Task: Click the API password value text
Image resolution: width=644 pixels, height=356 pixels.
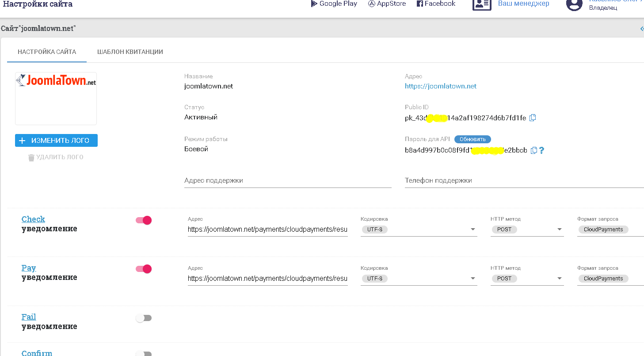Action: point(466,150)
